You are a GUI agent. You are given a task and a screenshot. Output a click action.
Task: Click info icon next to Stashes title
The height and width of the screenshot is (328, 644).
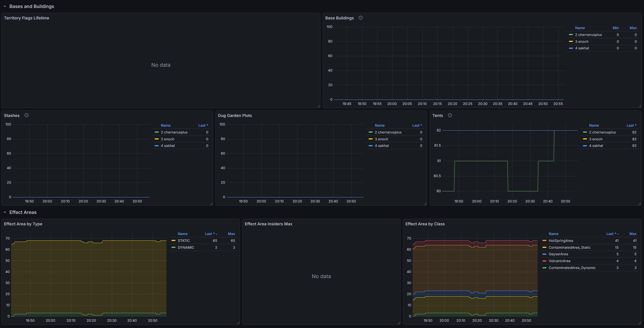[27, 115]
